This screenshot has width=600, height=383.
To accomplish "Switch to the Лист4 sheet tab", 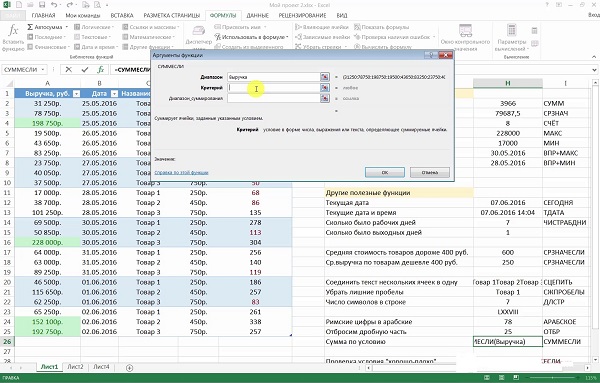I will pyautogui.click(x=101, y=367).
